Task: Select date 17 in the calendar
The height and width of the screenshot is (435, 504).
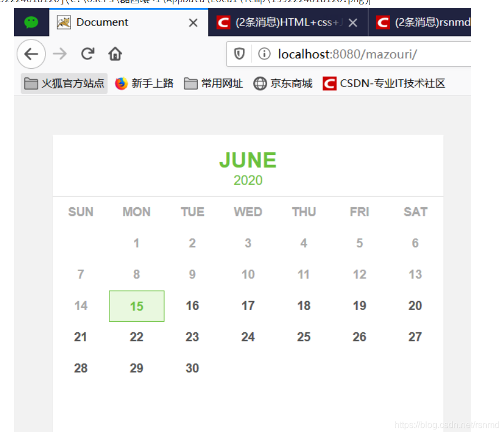Action: (x=248, y=306)
